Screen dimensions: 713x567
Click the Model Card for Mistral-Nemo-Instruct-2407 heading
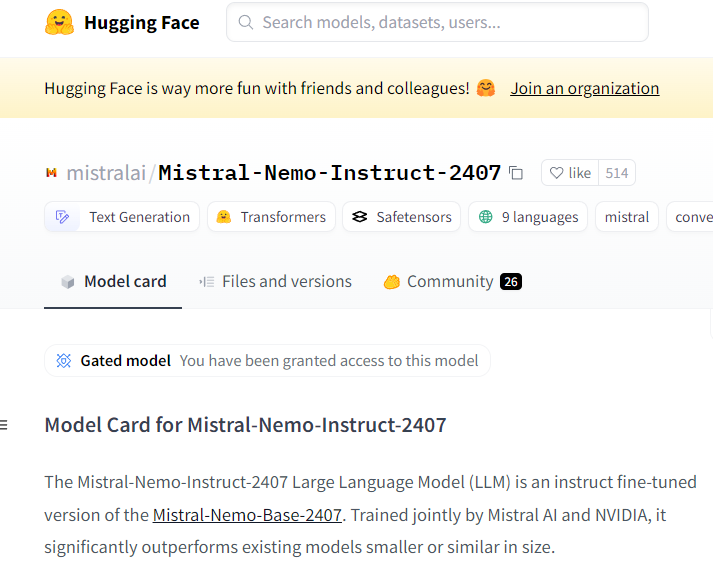pyautogui.click(x=245, y=425)
